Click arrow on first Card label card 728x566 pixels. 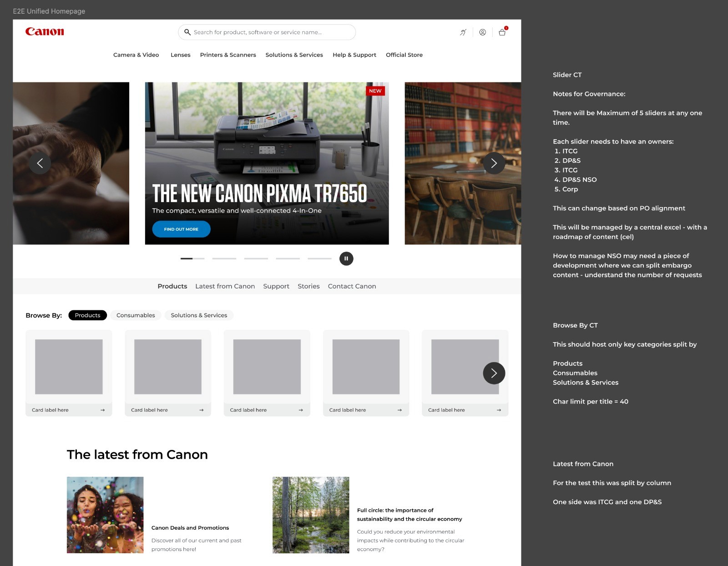click(102, 410)
